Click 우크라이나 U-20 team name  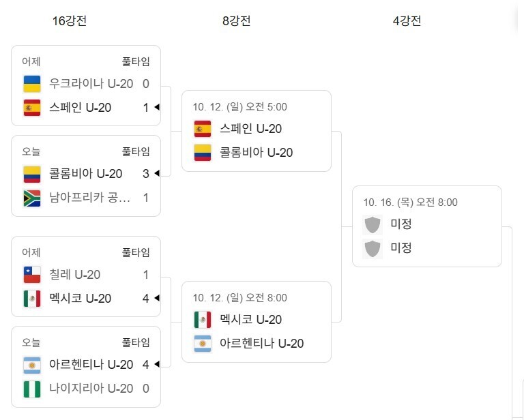(x=91, y=84)
